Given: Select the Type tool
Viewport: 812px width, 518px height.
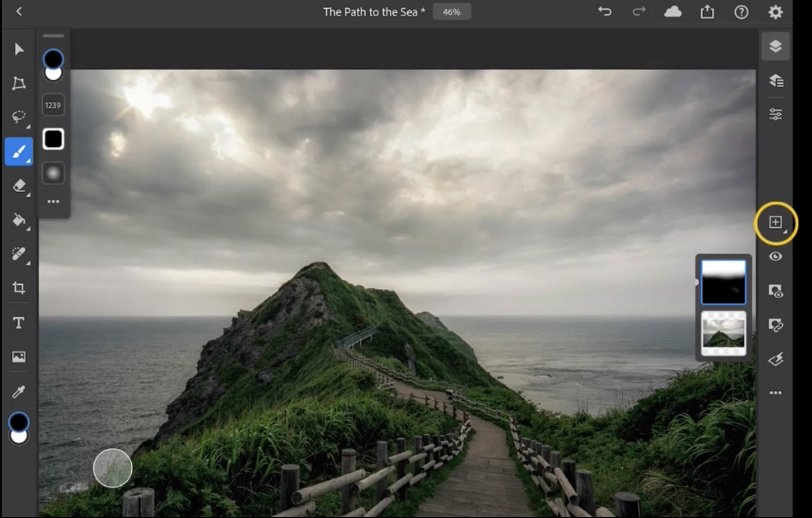Looking at the screenshot, I should coord(19,323).
